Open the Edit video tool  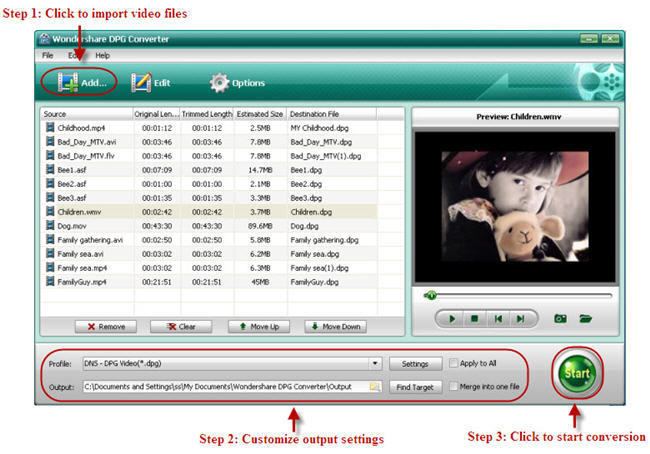click(x=150, y=83)
